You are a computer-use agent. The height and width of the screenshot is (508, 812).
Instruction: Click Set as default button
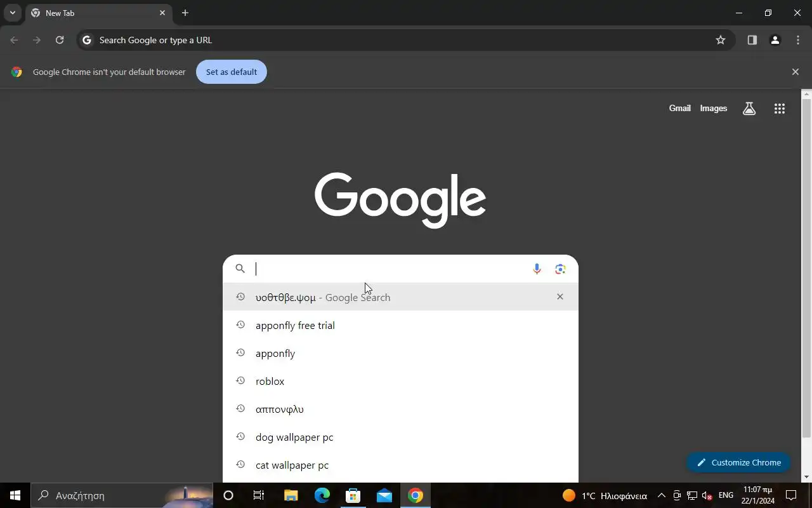[232, 72]
